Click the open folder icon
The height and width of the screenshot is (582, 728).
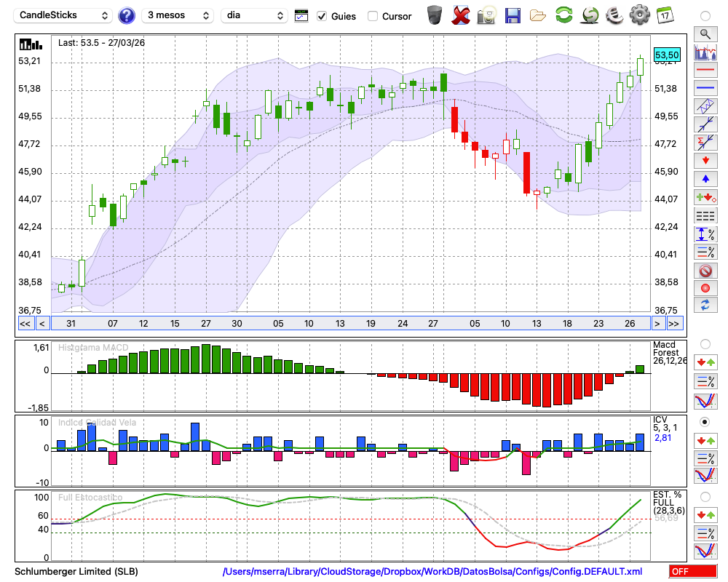pos(538,16)
